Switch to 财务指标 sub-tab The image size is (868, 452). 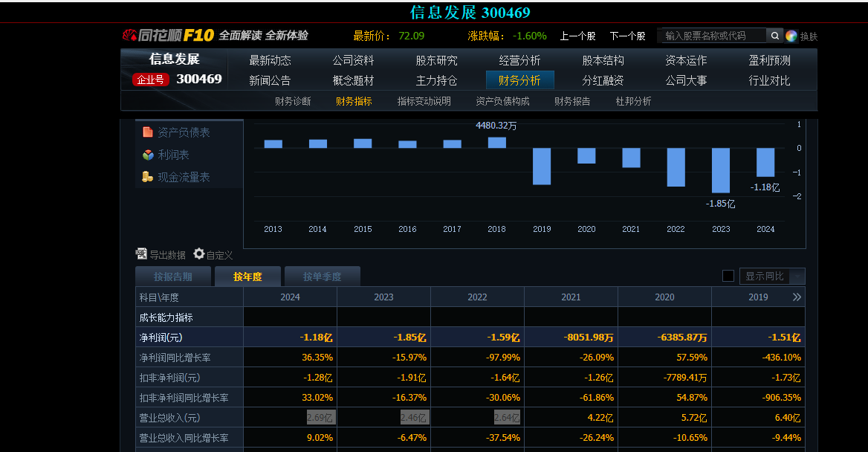[354, 101]
